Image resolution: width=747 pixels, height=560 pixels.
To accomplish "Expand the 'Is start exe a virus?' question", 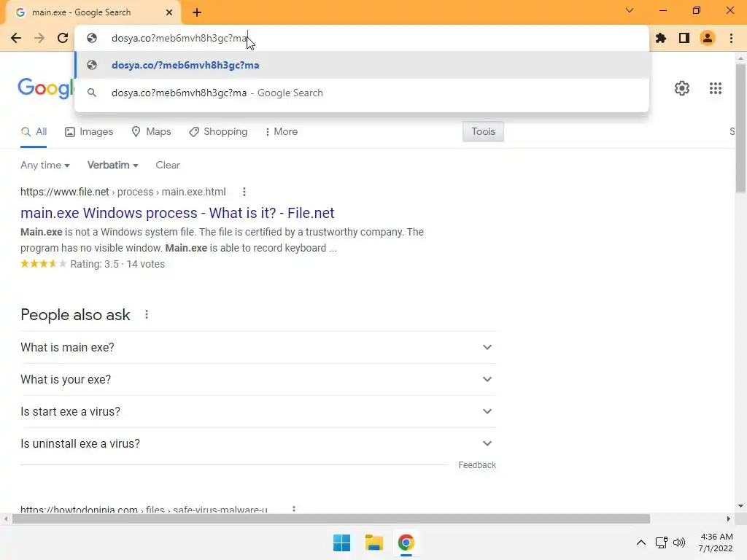I will pos(258,411).
